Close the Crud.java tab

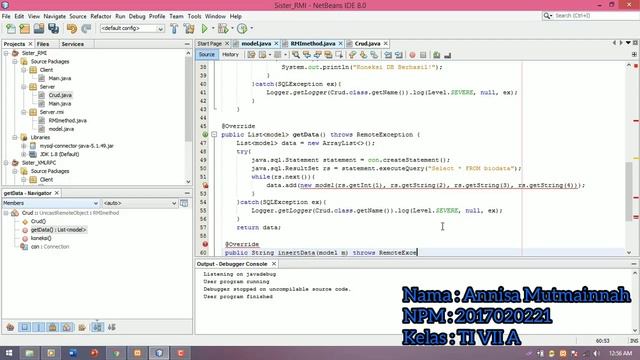coord(385,44)
